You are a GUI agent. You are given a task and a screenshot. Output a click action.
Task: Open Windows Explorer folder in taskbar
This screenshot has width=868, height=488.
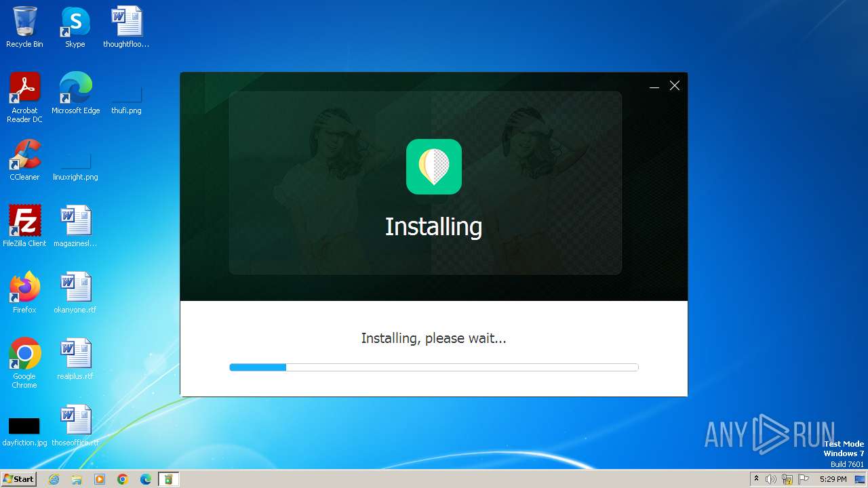pos(77,479)
